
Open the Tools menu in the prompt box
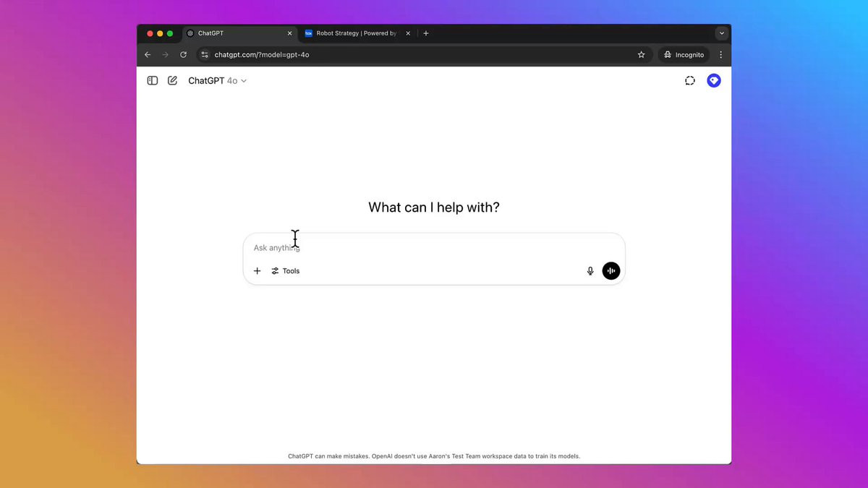click(x=286, y=271)
